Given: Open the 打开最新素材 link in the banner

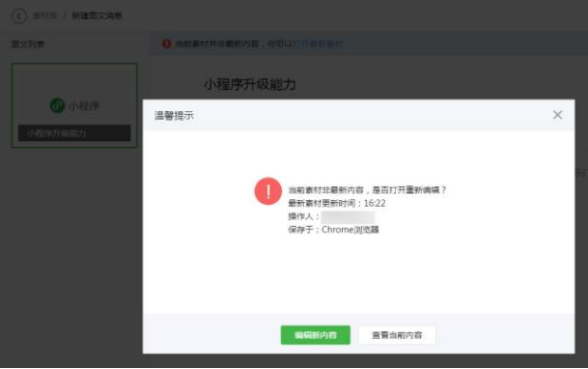Looking at the screenshot, I should coord(318,43).
